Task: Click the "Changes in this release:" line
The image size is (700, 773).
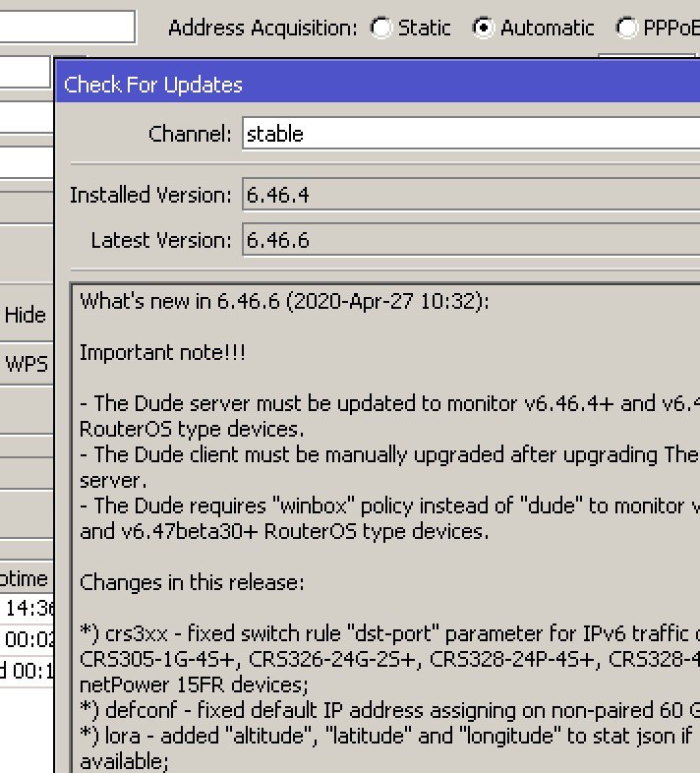Action: [x=193, y=583]
